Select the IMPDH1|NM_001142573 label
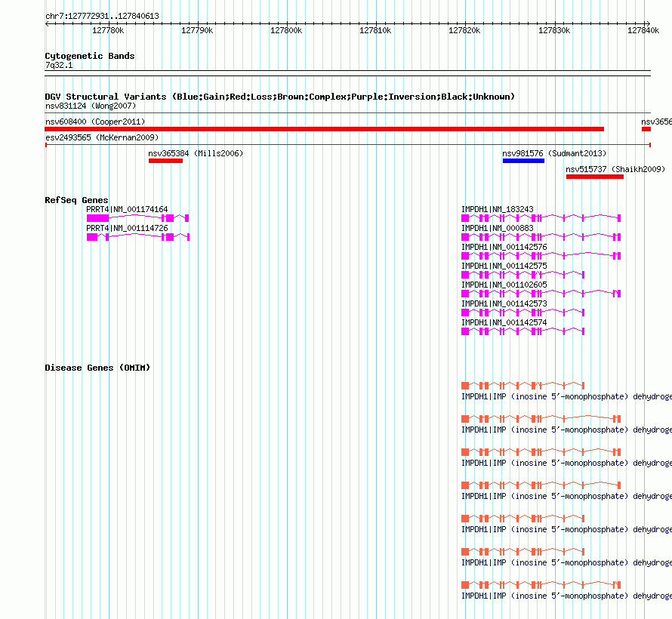Viewport: 672px width, 619px height. [504, 303]
